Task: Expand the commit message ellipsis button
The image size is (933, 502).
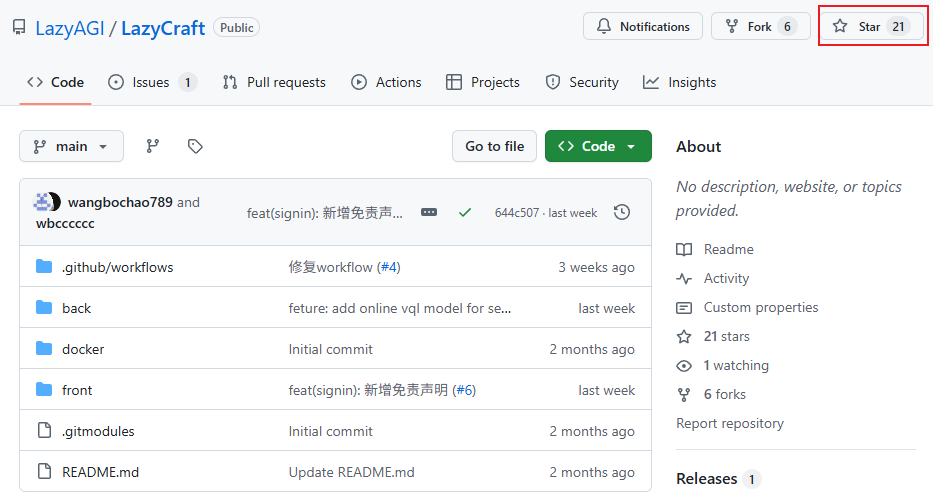Action: point(429,212)
